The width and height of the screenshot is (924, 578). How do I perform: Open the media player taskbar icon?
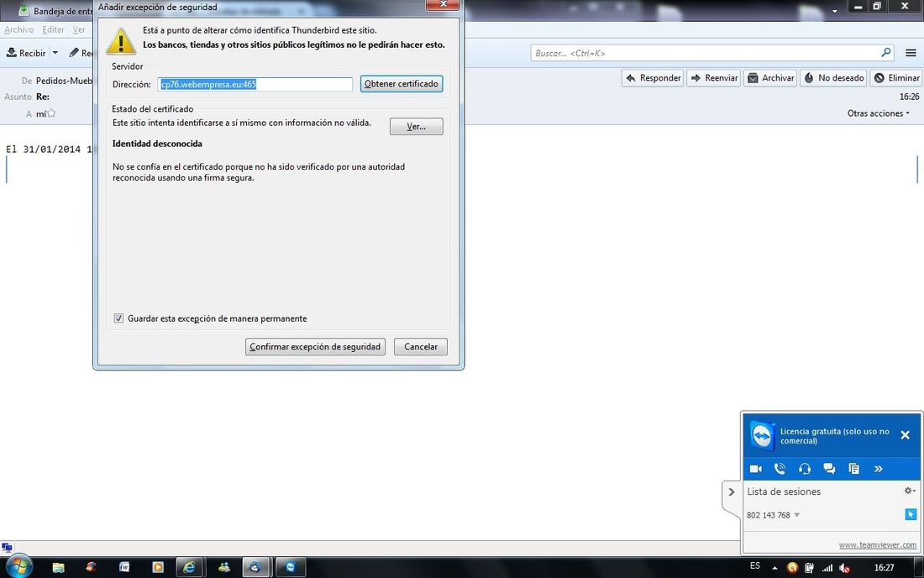pyautogui.click(x=157, y=567)
